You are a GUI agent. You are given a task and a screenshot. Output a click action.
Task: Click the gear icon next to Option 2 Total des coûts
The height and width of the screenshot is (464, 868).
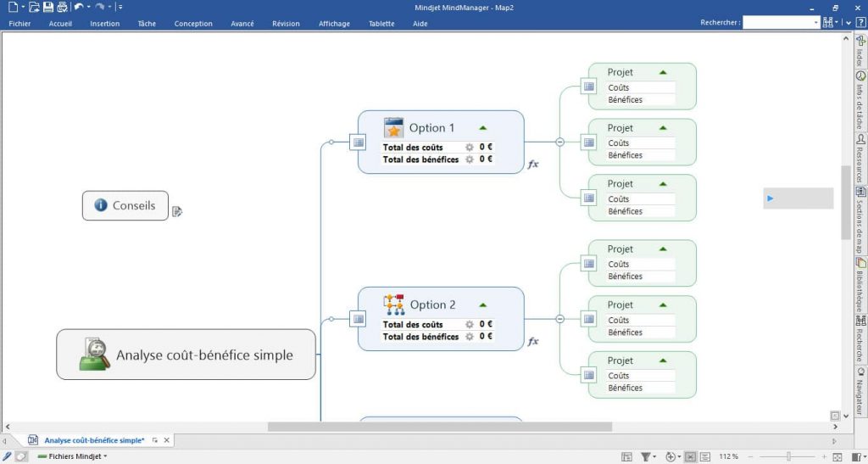[x=469, y=324]
